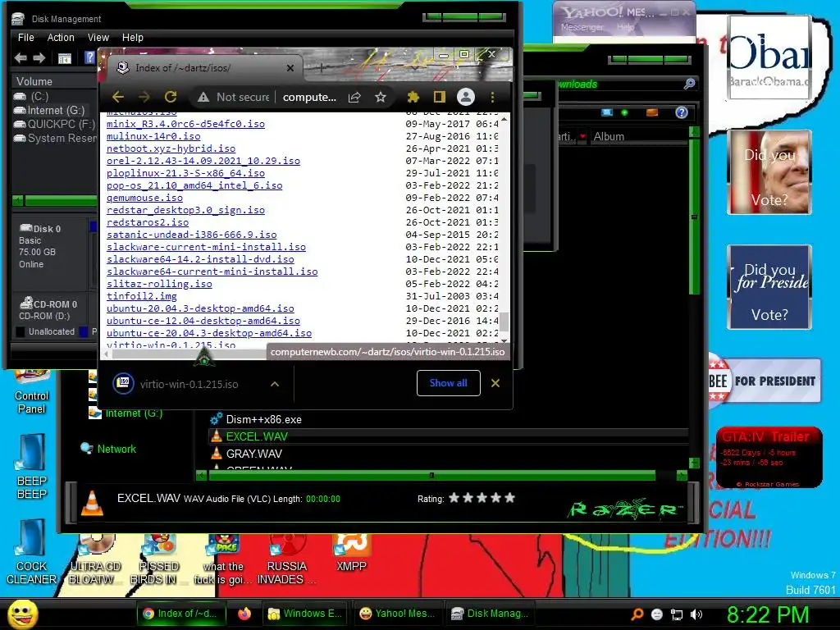Download pop-os_21.10_amd64_intel_6.iso
840x630 pixels.
pyautogui.click(x=194, y=185)
